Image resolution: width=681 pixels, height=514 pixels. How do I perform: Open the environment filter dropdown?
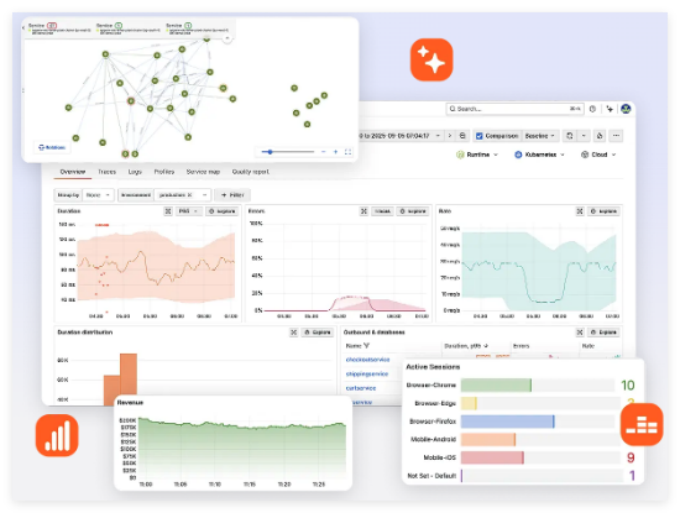pyautogui.click(x=182, y=195)
